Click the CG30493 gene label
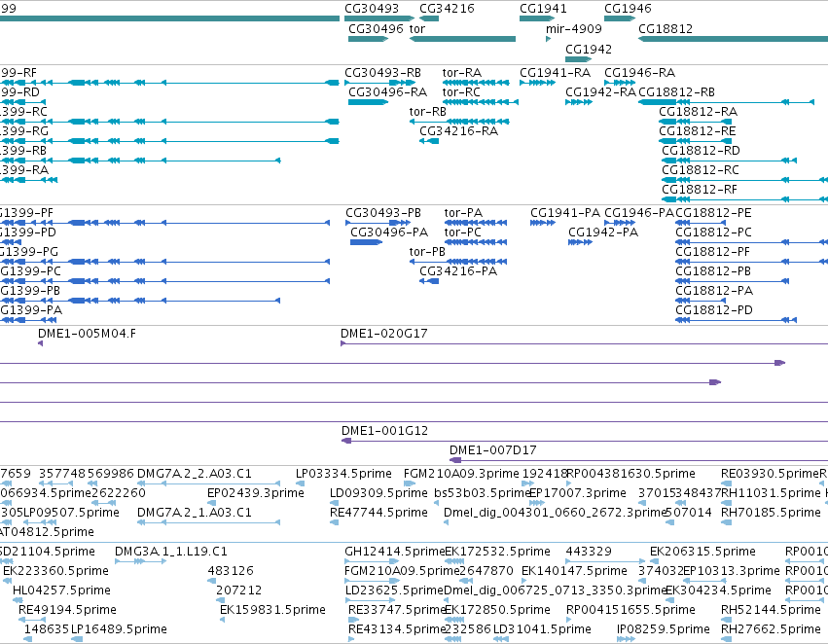The image size is (828, 644). (x=372, y=9)
